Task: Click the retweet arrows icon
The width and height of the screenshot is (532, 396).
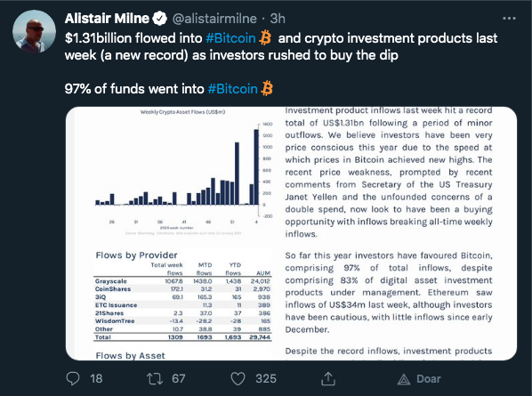Action: 155,379
